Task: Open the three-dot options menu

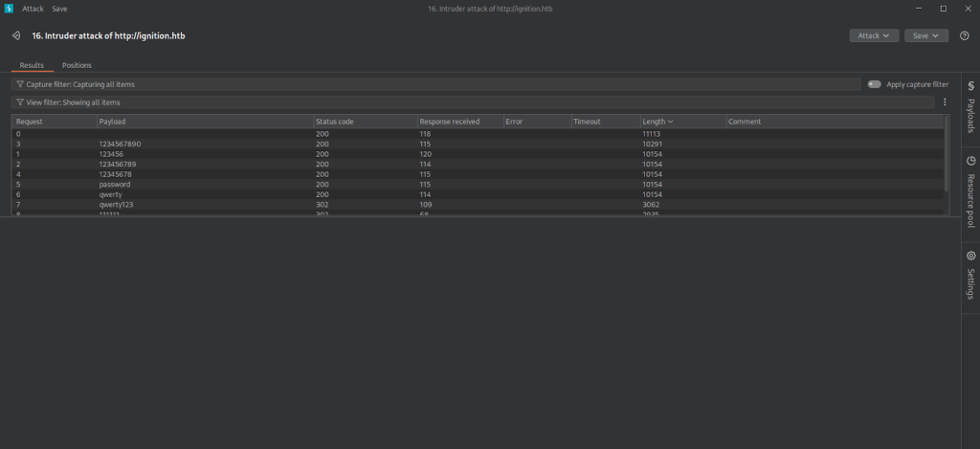Action: click(x=945, y=101)
